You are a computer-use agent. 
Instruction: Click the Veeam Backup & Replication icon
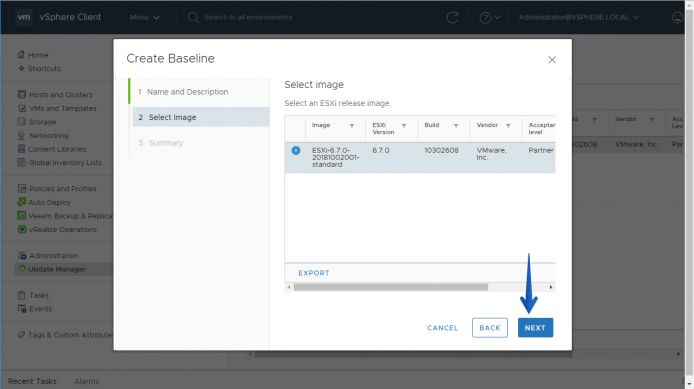tap(21, 216)
